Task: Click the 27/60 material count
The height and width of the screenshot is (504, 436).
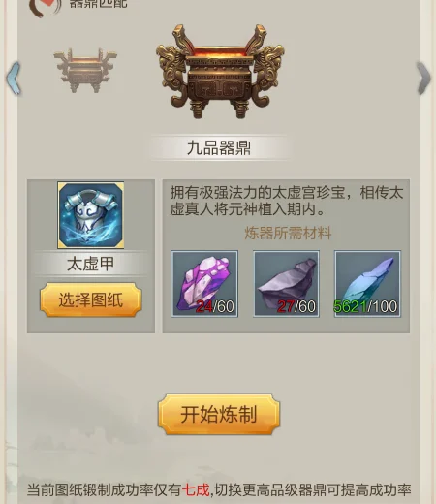Action: [x=296, y=306]
